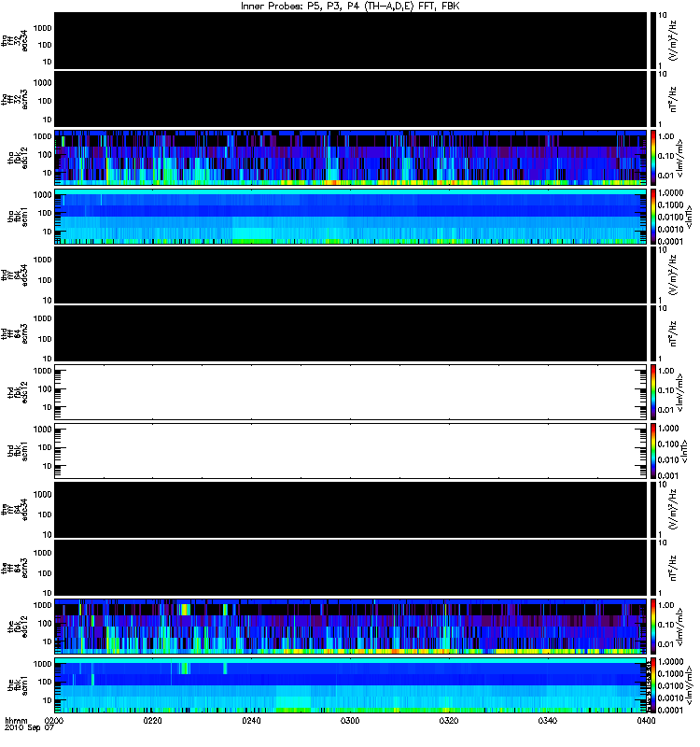Click the '2010 Sep 07' date label
Viewport: 700px width, 747px height.
point(30,728)
